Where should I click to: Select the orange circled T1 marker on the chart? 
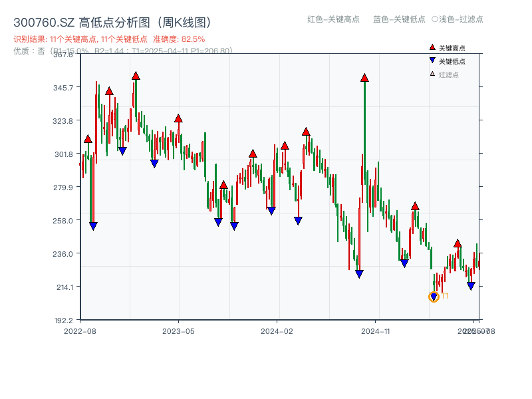pyautogui.click(x=433, y=297)
